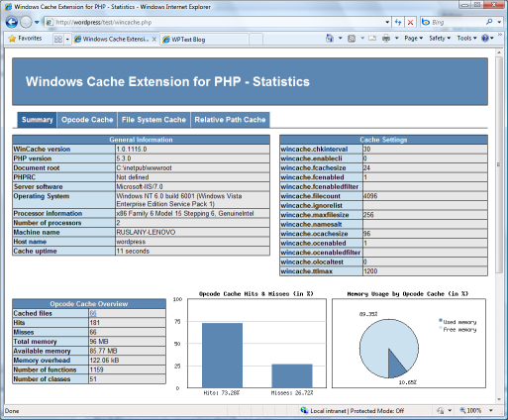508x420 pixels.
Task: Open the Safety menu
Action: [x=440, y=39]
